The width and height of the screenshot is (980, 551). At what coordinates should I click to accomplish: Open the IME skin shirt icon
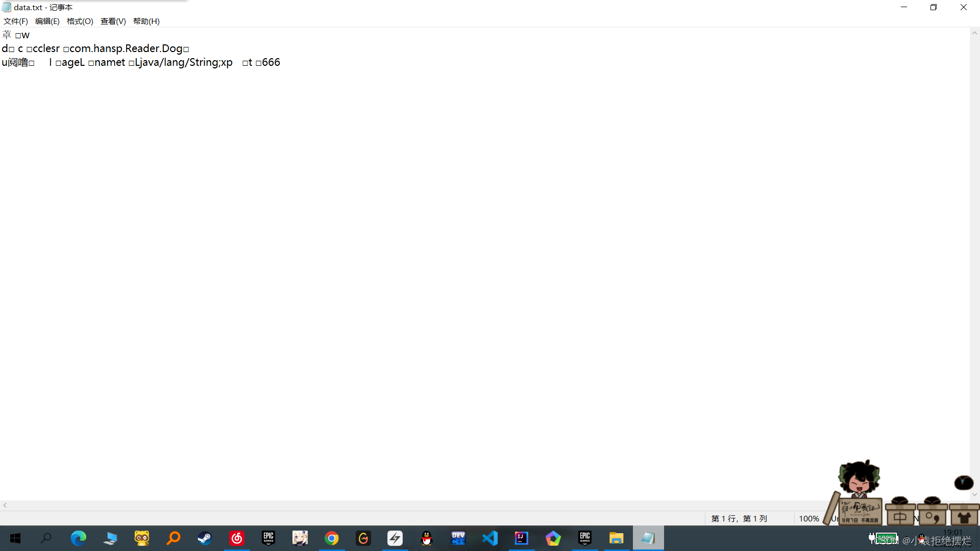964,517
